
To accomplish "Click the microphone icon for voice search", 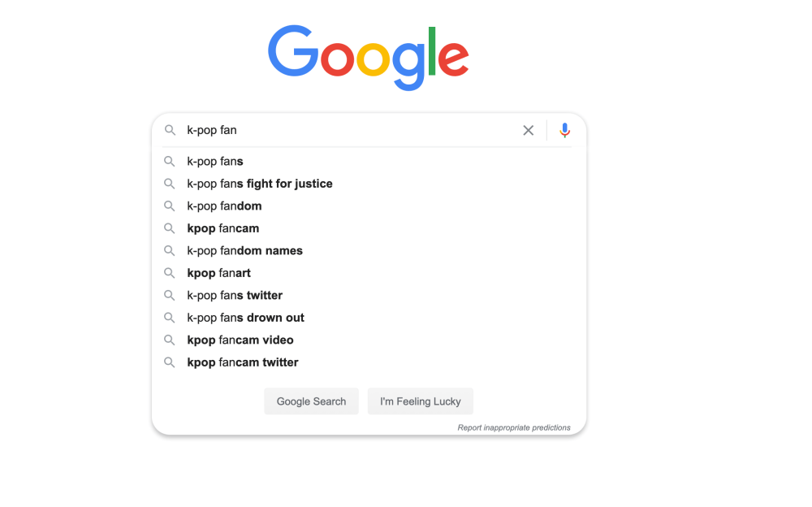I will 564,130.
